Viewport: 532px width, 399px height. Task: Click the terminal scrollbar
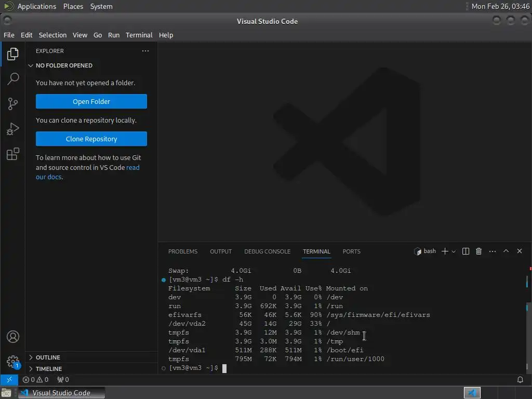pyautogui.click(x=527, y=319)
